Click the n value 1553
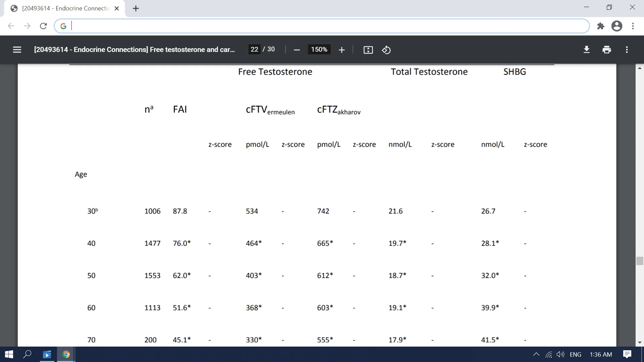 click(x=152, y=276)
